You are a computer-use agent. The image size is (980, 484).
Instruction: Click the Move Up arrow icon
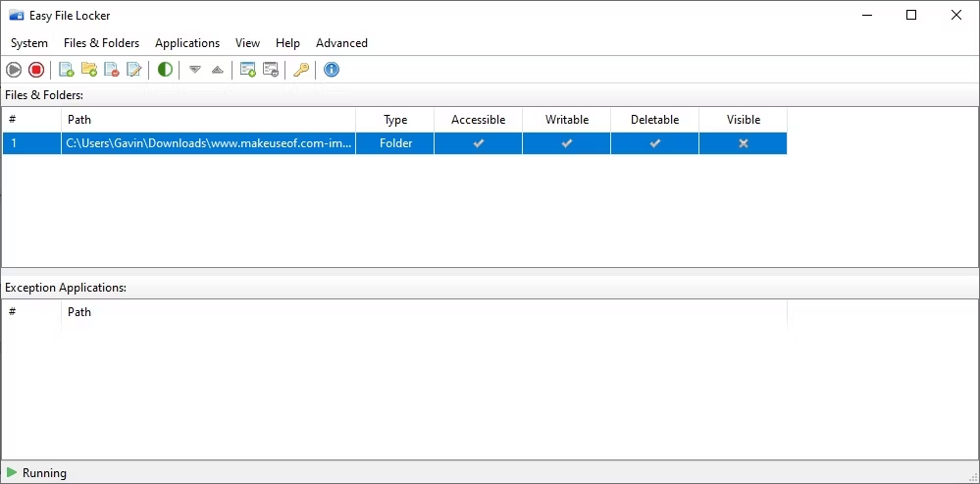point(217,70)
